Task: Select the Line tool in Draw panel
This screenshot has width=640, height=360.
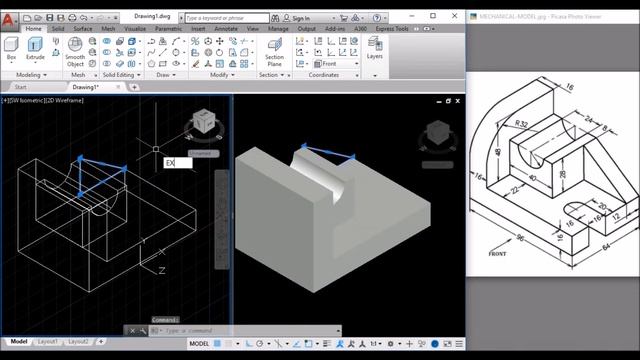Action: click(x=163, y=52)
